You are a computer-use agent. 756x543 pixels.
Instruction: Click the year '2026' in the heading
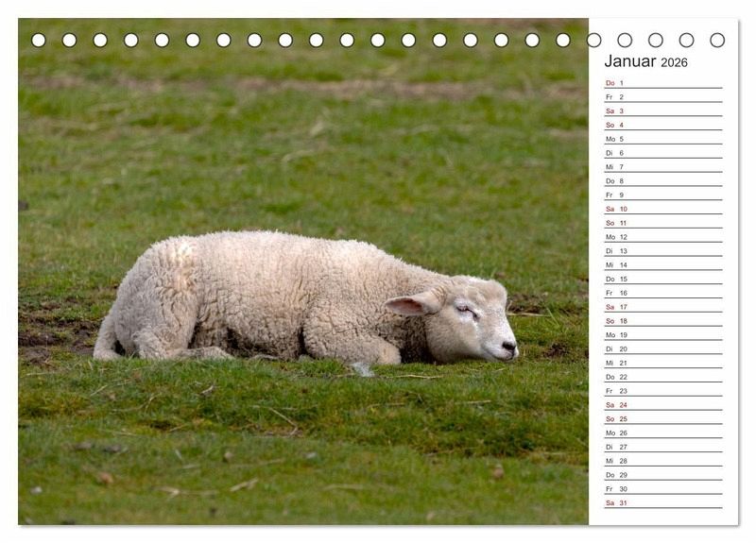(674, 62)
